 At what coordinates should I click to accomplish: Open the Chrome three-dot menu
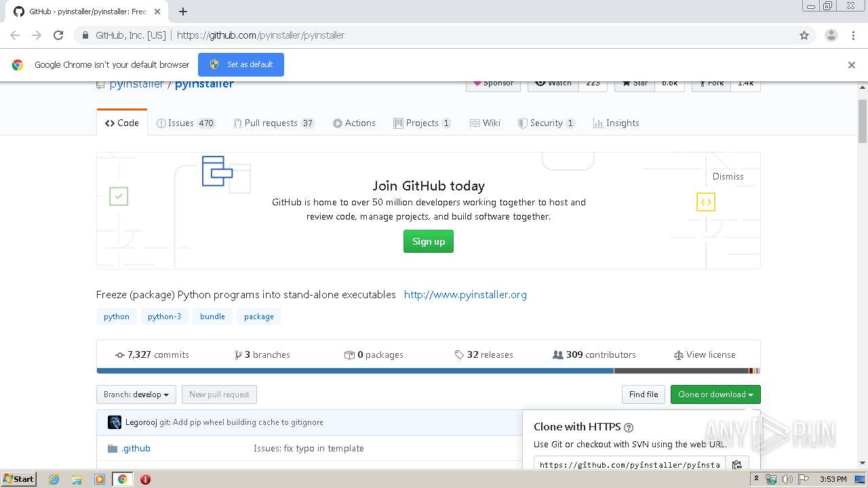pos(853,35)
